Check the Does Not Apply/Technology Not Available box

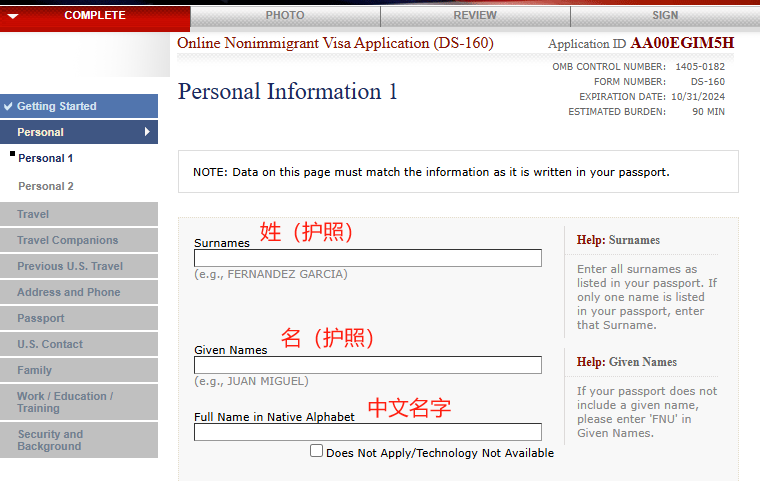tap(317, 451)
